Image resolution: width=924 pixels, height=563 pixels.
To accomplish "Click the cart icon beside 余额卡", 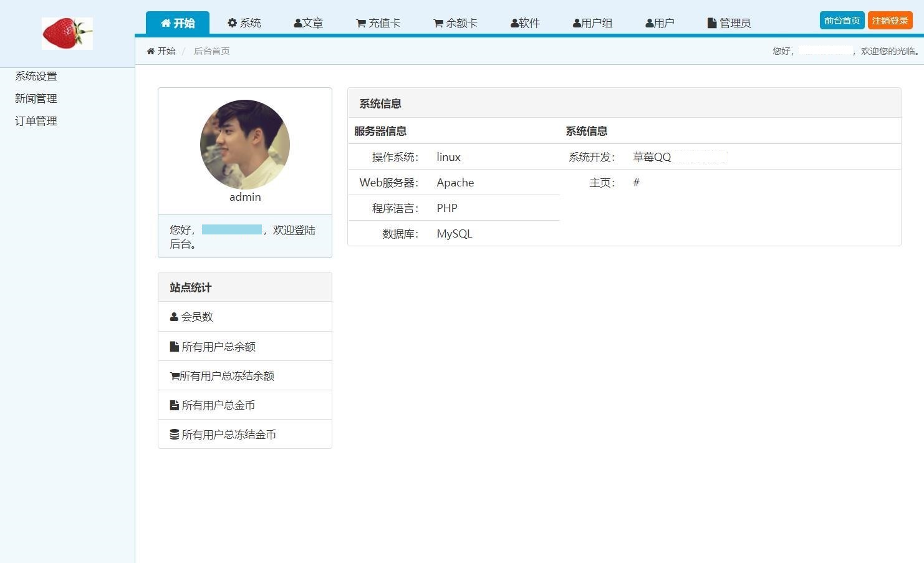I will click(x=438, y=24).
